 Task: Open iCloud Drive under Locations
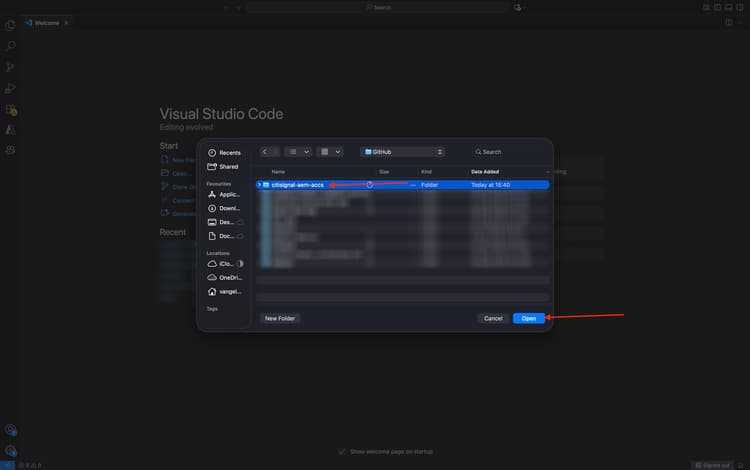click(224, 264)
